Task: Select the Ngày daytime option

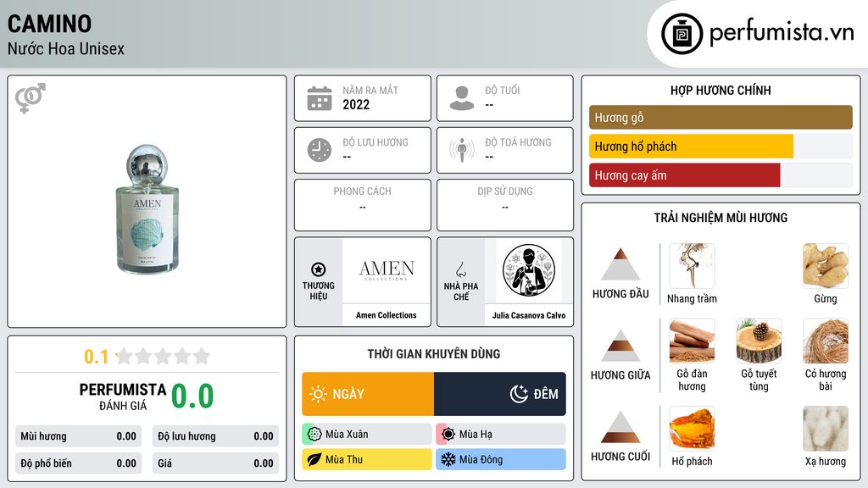Action: click(x=368, y=394)
